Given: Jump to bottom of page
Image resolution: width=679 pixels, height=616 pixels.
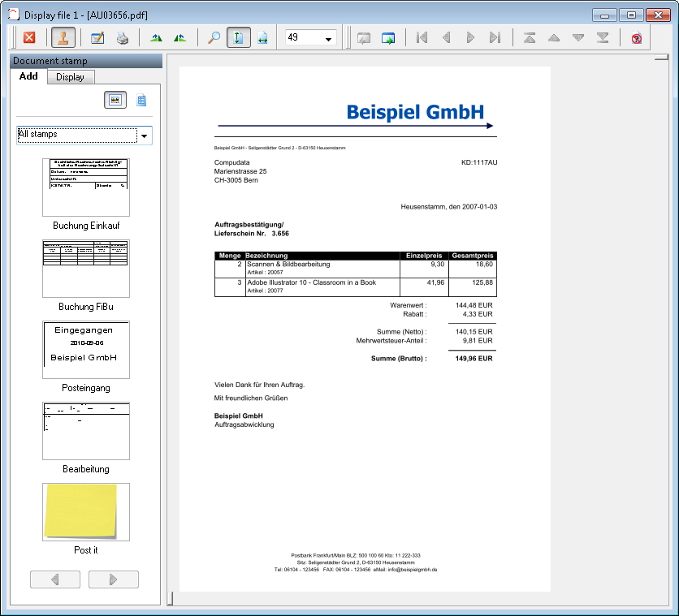Looking at the screenshot, I should tap(603, 37).
